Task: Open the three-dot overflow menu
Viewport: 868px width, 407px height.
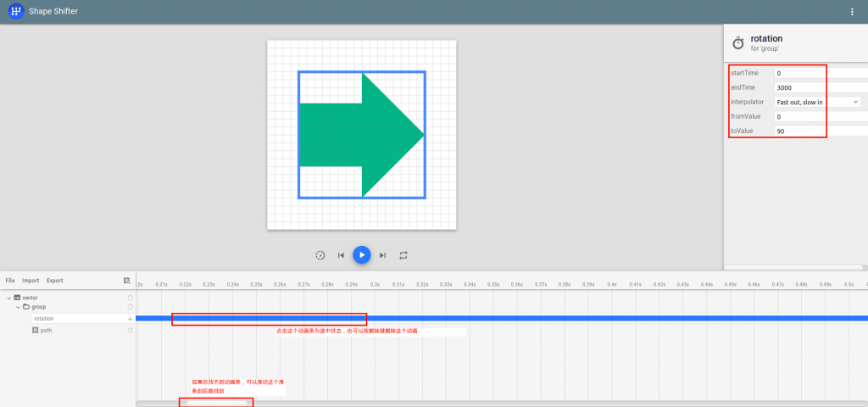Action: [x=852, y=12]
